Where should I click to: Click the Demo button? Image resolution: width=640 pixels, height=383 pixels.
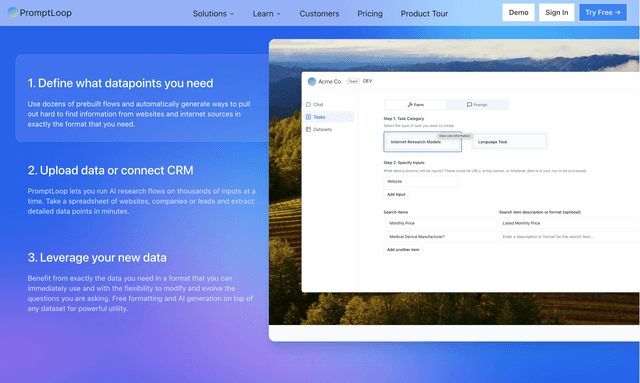pos(518,13)
